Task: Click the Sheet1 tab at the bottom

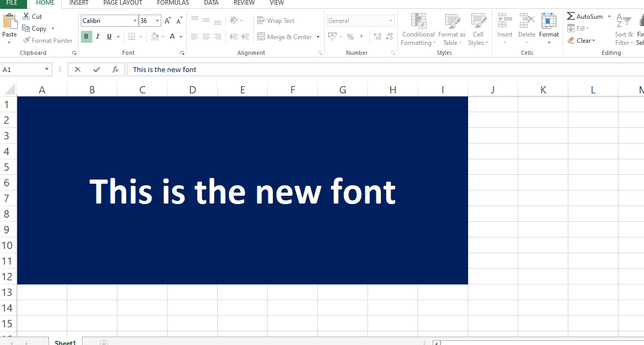Action: pos(65,342)
